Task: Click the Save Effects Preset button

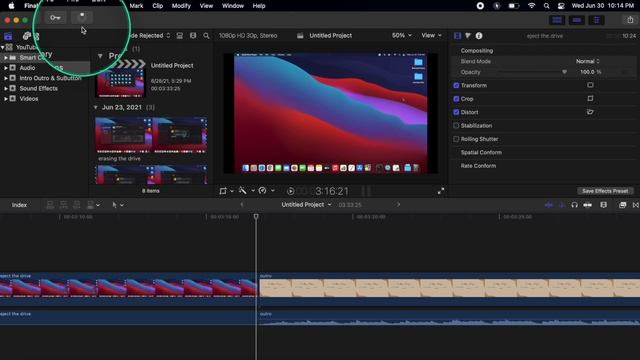Action: point(605,191)
